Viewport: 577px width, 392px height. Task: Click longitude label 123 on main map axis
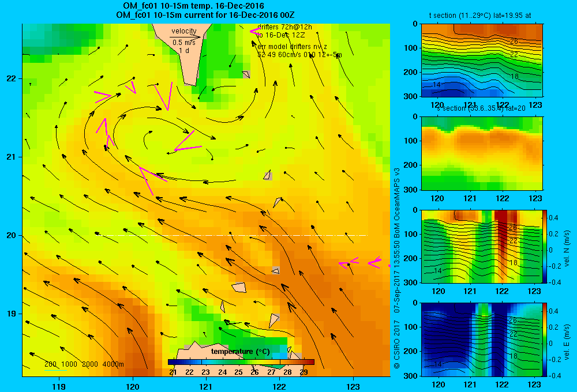353,386
